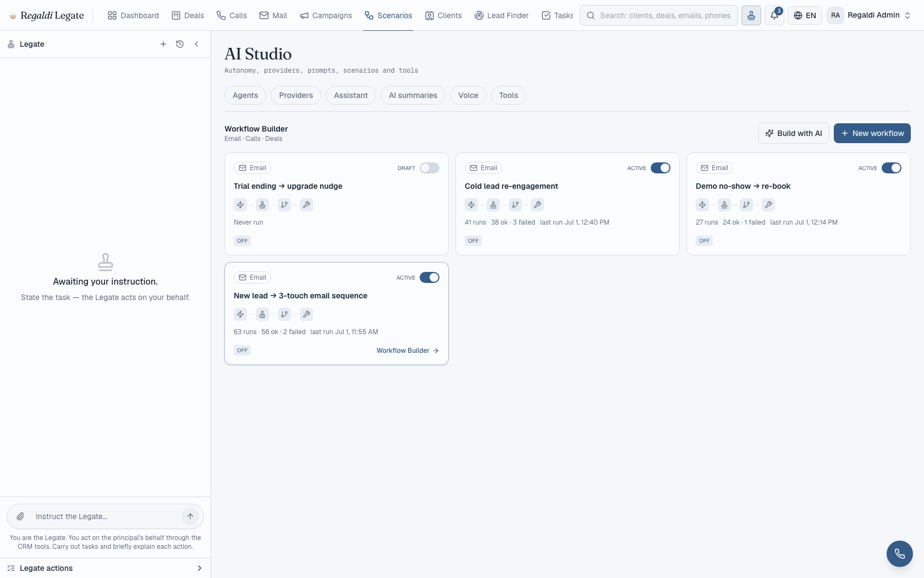Click agent stamp icon on Cold lead re-engagement card
The image size is (924, 578).
coord(493,205)
